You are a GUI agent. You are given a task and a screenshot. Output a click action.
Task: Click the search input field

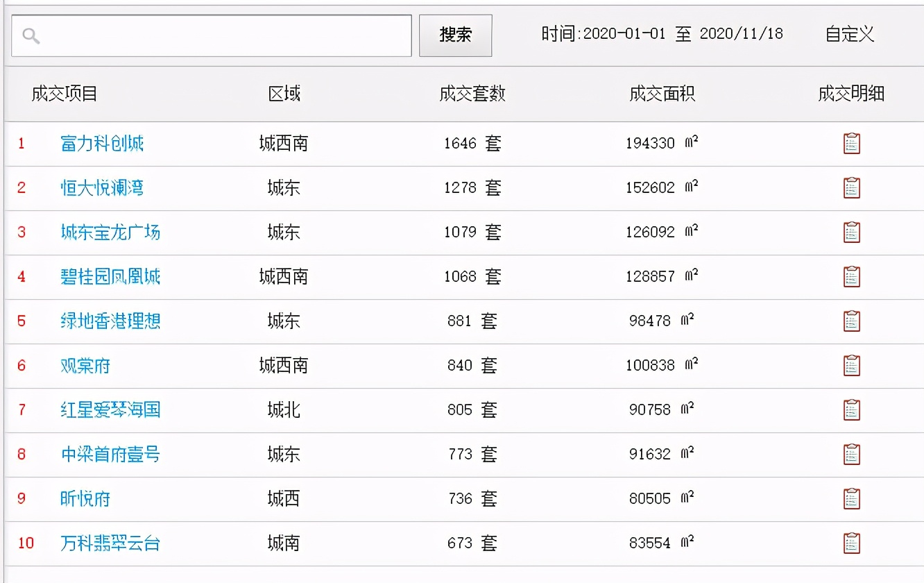click(x=208, y=34)
